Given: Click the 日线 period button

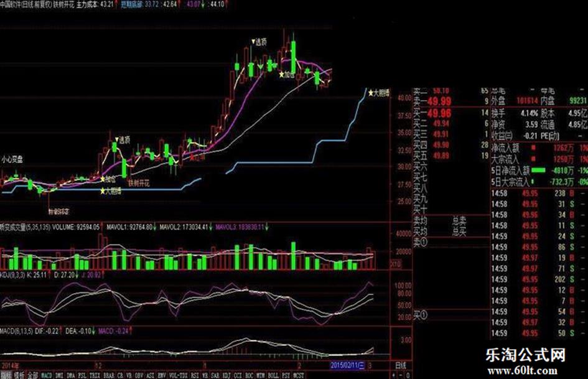Looking at the screenshot, I should pos(401,365).
